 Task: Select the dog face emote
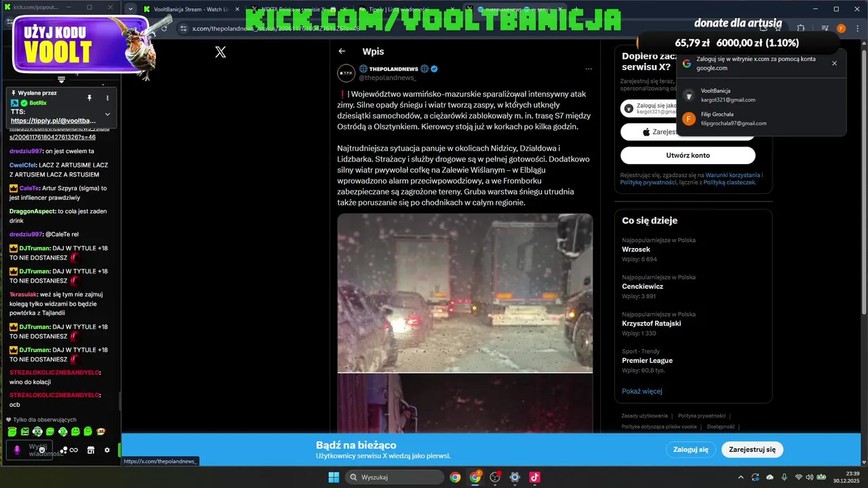point(101,432)
